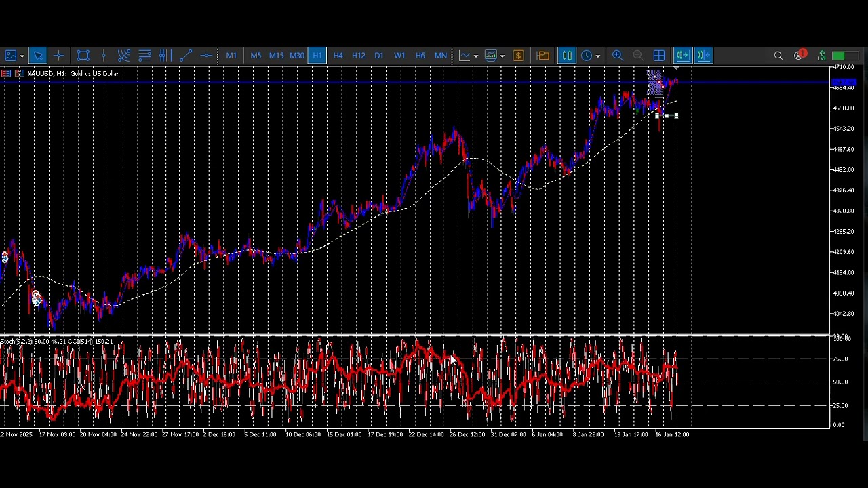868x488 pixels.
Task: Switch chart to M30 timeframe
Action: (297, 56)
